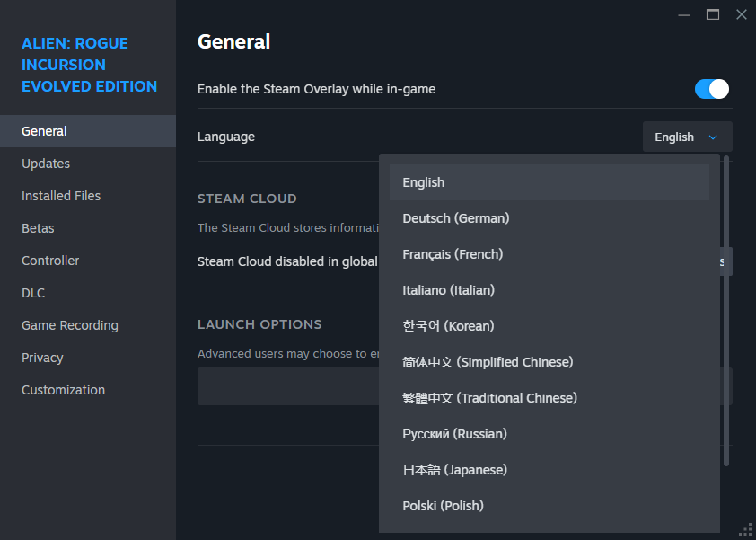Choose the Korean language option
Viewport: 756px width, 540px height.
tap(549, 326)
